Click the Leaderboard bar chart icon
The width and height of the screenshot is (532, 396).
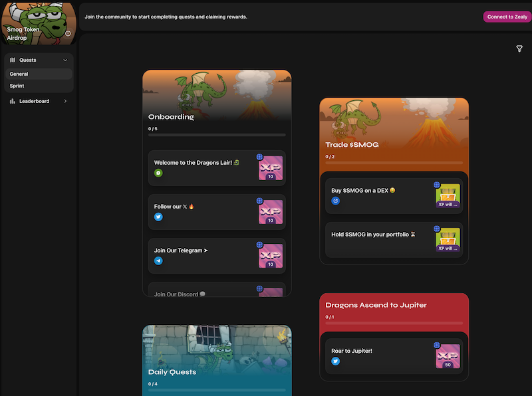click(13, 101)
